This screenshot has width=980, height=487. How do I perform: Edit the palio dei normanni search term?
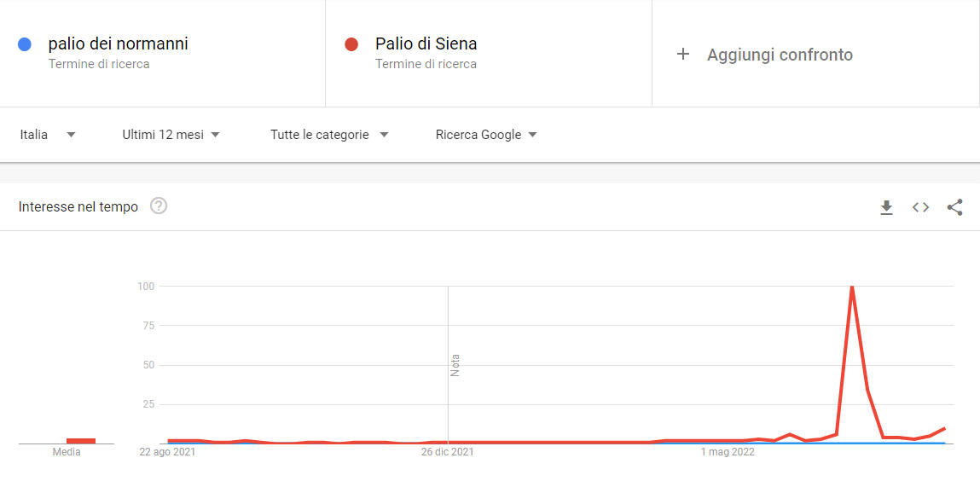(x=118, y=43)
